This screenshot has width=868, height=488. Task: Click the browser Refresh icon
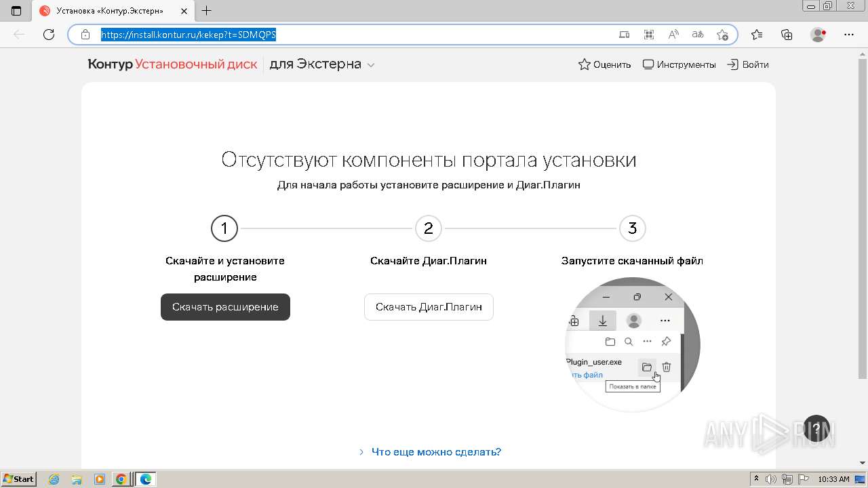(49, 35)
